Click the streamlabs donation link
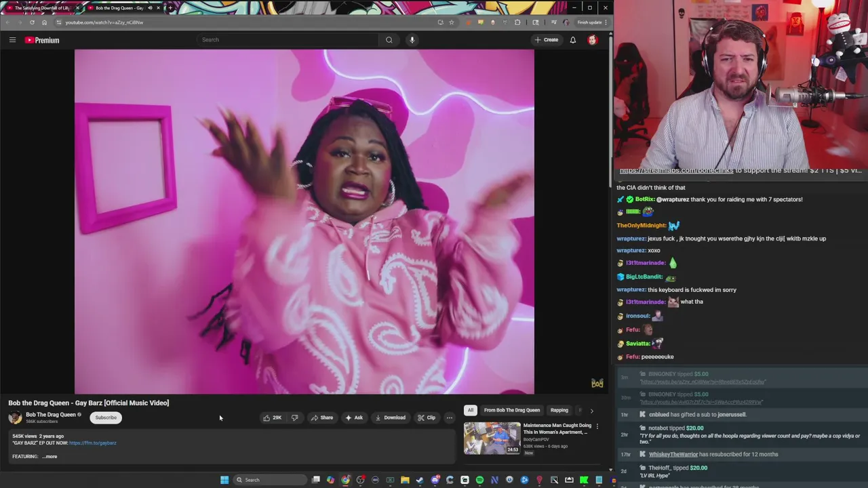The height and width of the screenshot is (488, 868). (x=676, y=171)
